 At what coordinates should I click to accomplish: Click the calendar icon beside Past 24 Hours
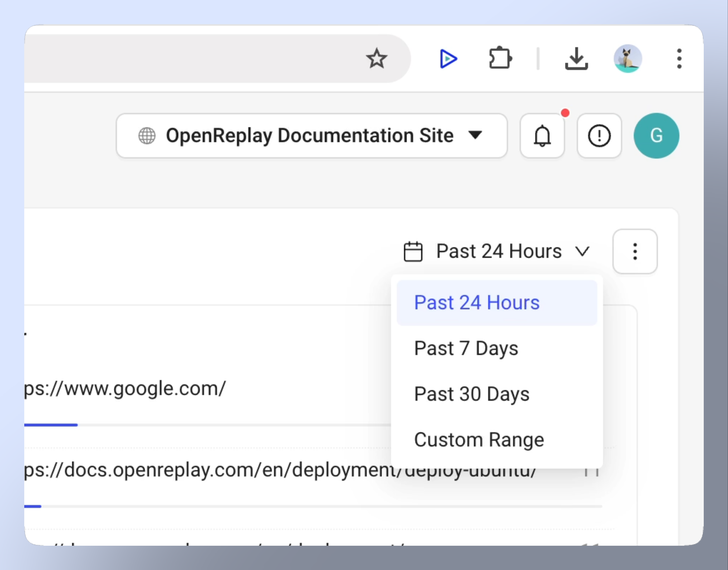(x=413, y=252)
